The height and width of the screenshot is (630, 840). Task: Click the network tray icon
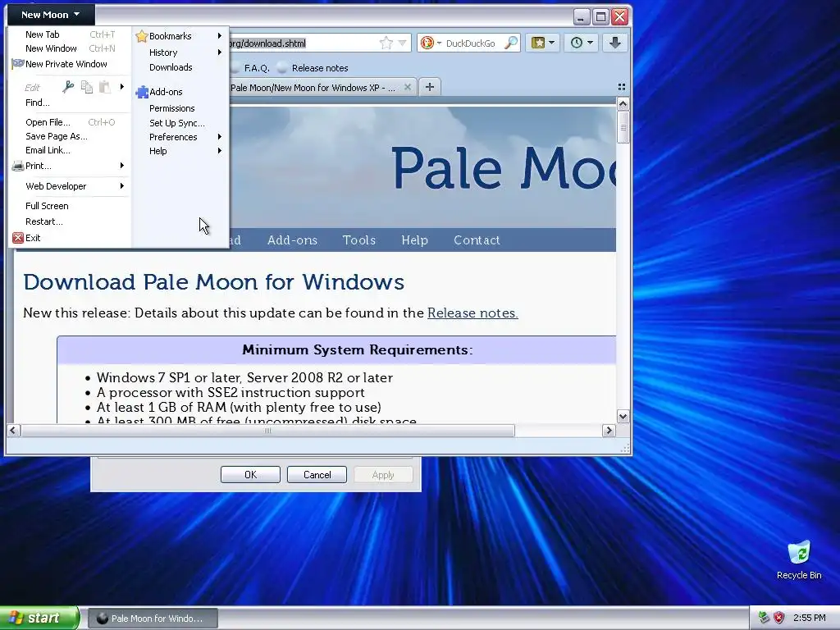tap(764, 618)
